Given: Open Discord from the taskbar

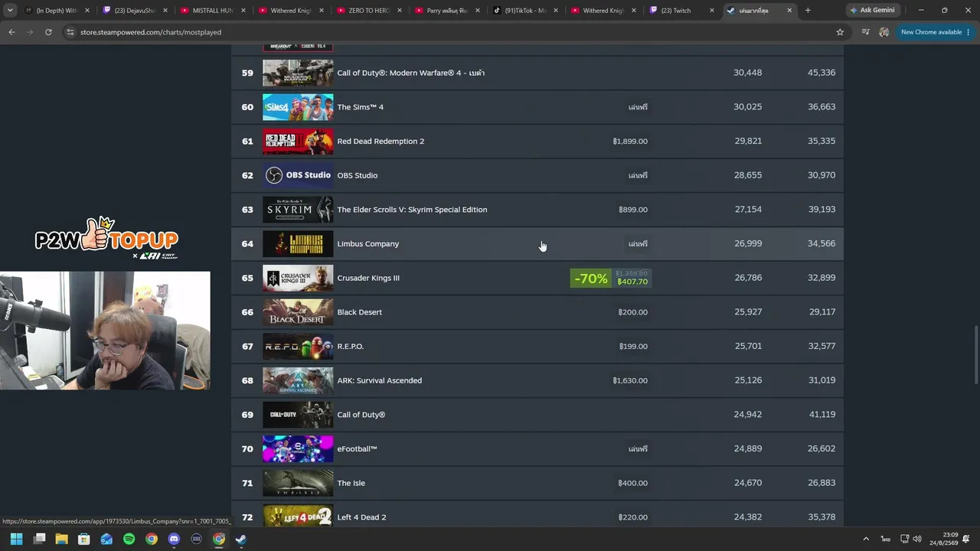Looking at the screenshot, I should pos(174,539).
